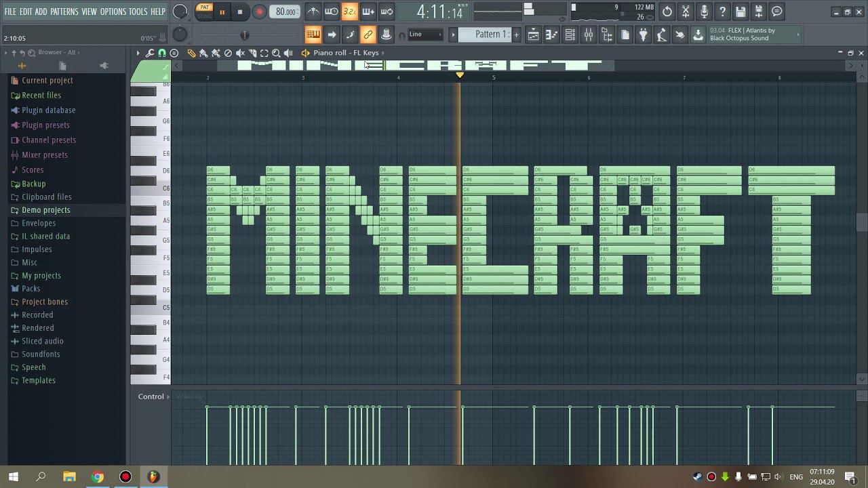Save the project with floppy disk icon
868x488 pixels.
click(741, 12)
